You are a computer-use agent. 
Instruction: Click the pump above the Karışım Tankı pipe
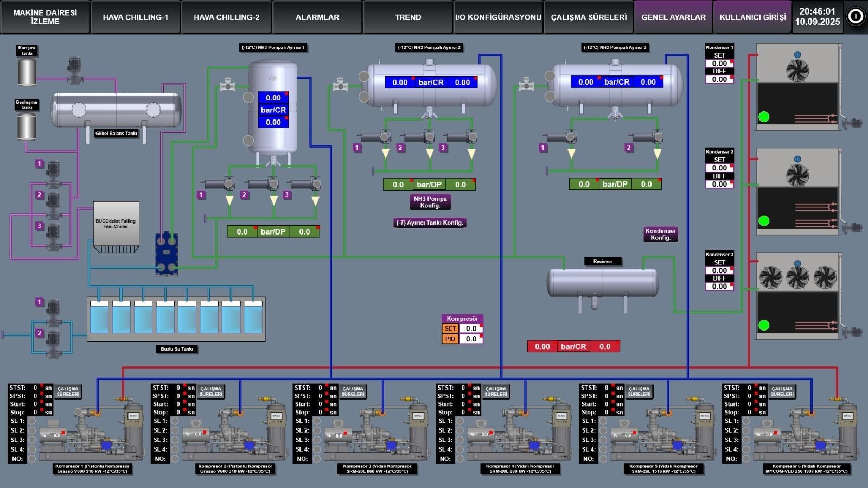click(x=74, y=69)
